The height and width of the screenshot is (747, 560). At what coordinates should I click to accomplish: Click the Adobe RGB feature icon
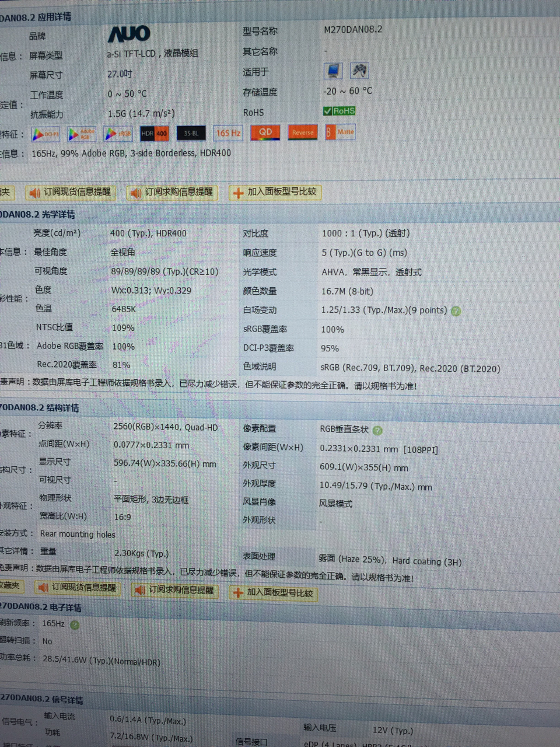tap(81, 134)
